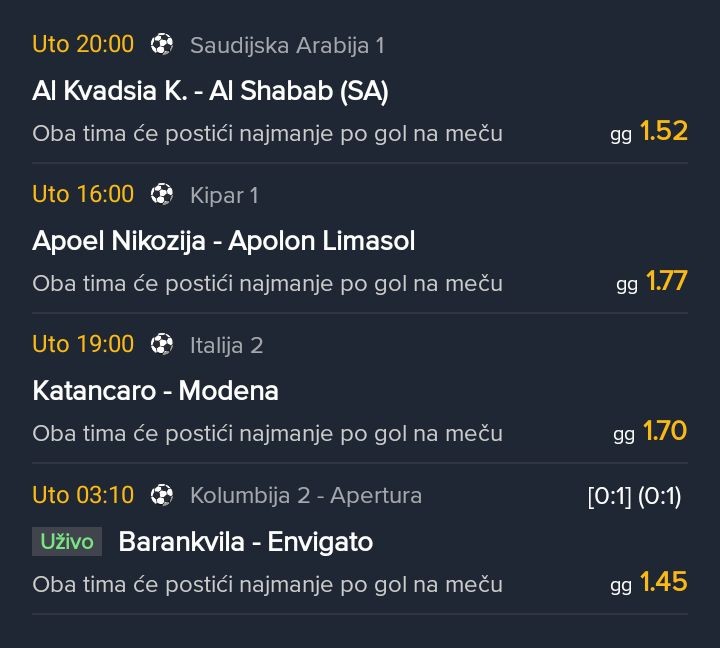Click the Uživo live badge
This screenshot has height=648, width=720.
(67, 542)
